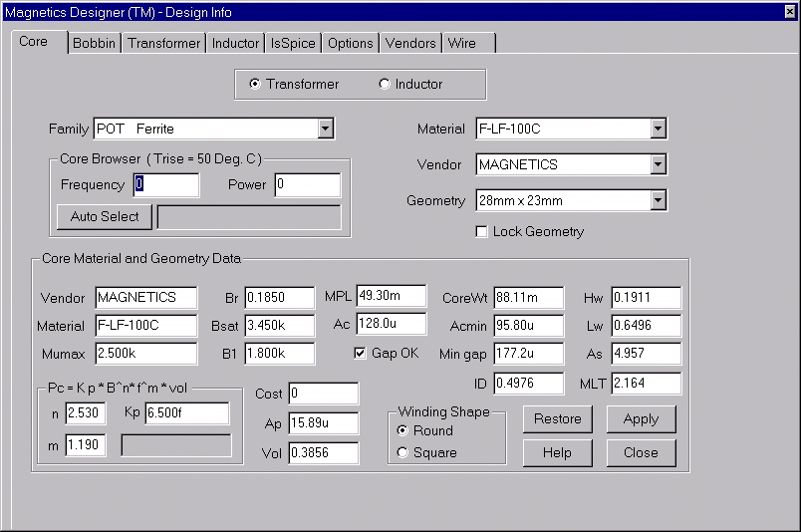Go to the Wire tab
801x532 pixels.
pos(461,43)
